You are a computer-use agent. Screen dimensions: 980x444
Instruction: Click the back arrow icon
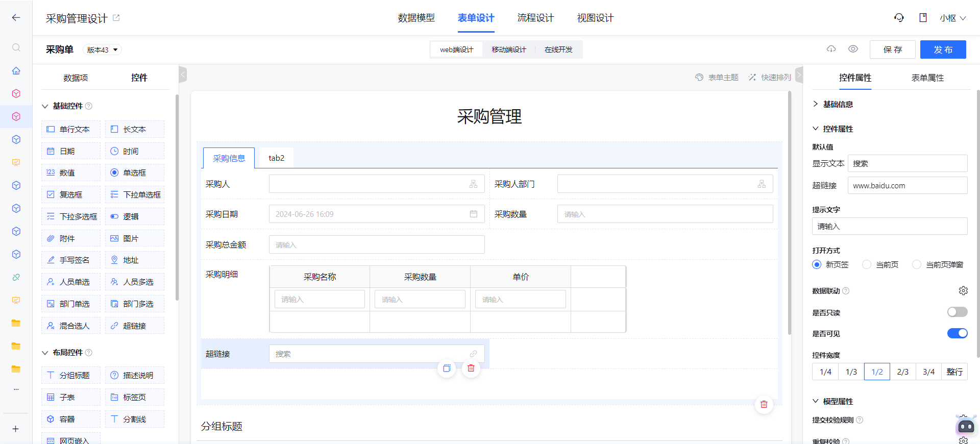[x=16, y=18]
